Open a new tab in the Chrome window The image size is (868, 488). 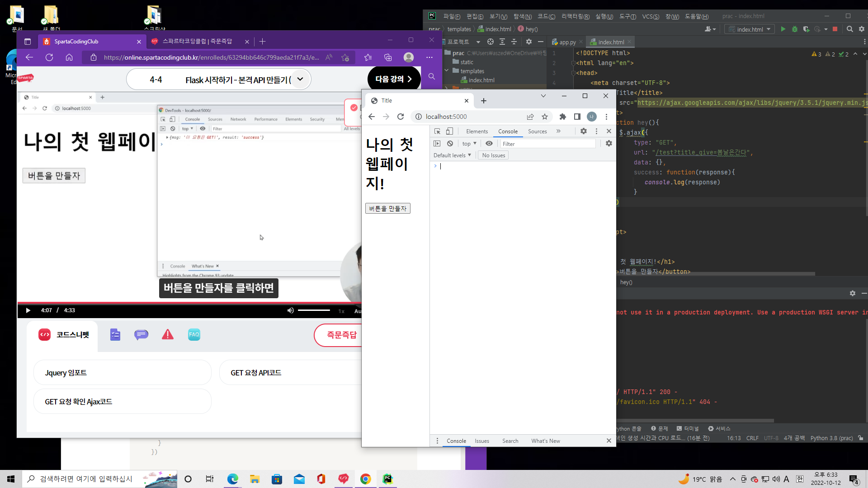[x=484, y=101]
